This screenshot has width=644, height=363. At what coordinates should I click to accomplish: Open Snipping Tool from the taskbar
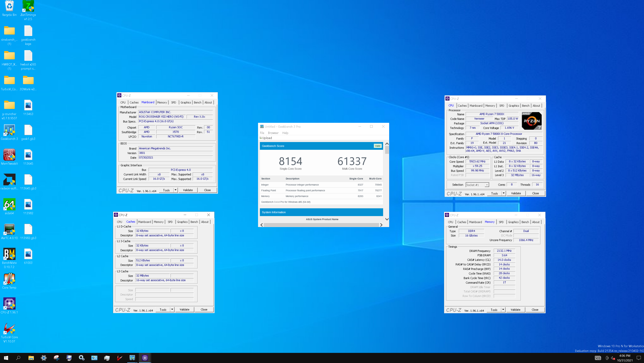(56, 358)
